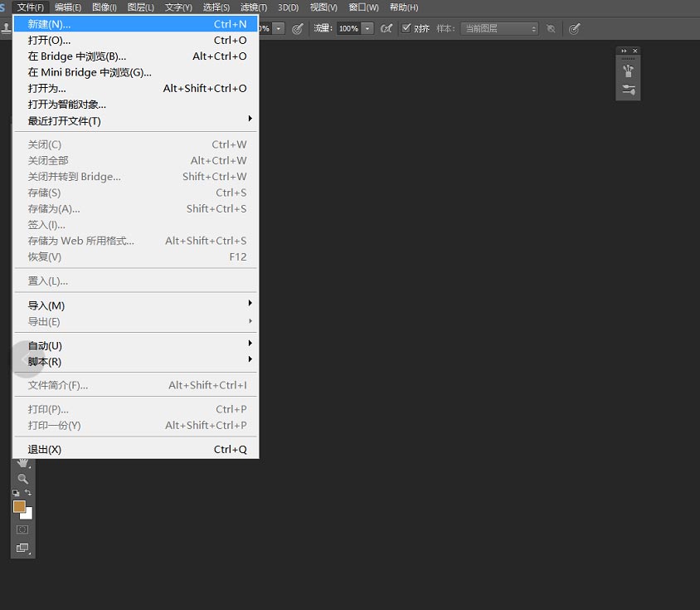Click the greyed 关闭并转到 Bridge... entry
Viewport: 700px width, 610px height.
[136, 177]
